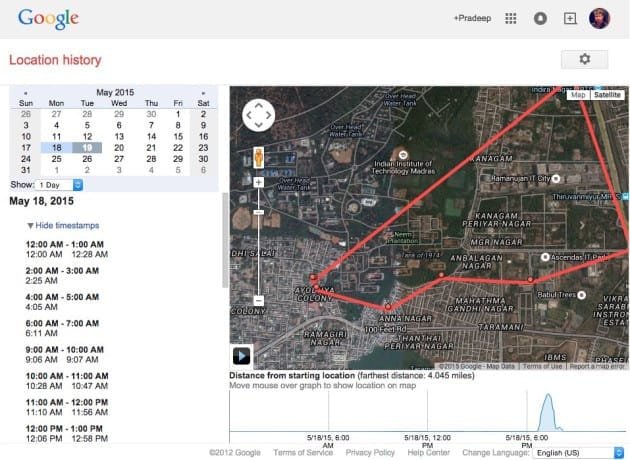Click the 6:11 AM timestamp
The image size is (630, 460).
point(41,333)
